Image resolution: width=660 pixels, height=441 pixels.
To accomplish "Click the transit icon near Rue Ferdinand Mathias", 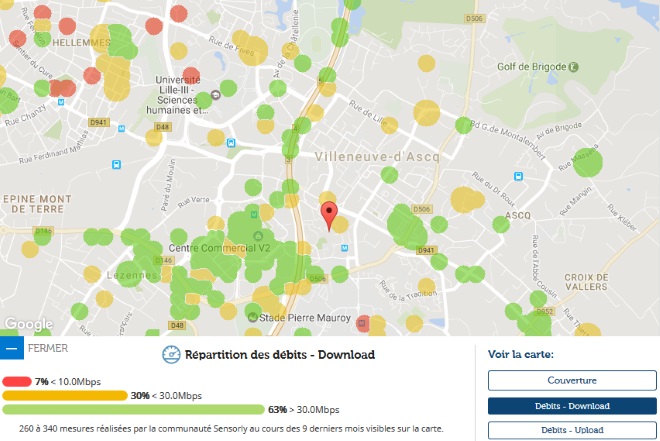I will pos(117,162).
